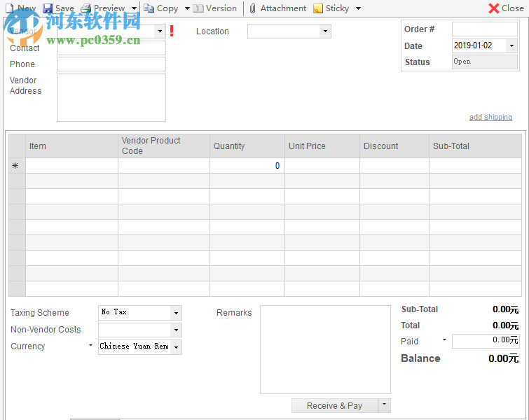Screen dimensions: 529x420
Task: Click the Sticky note icon
Action: coord(318,8)
